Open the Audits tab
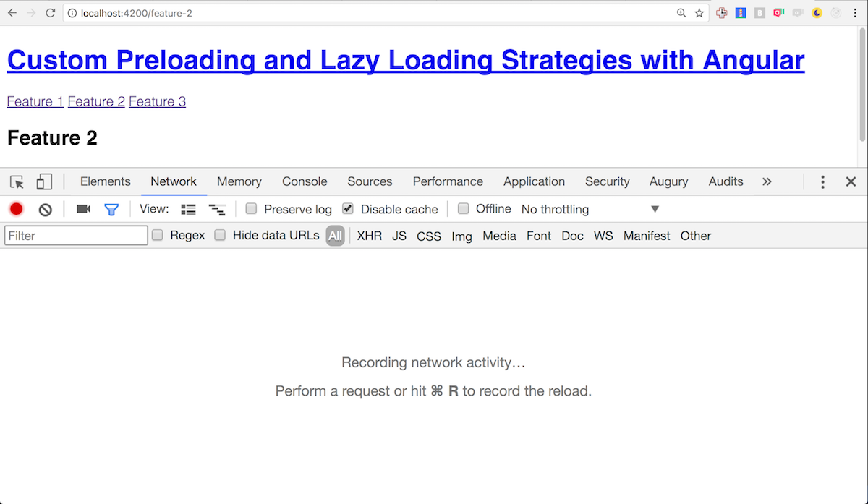The height and width of the screenshot is (504, 868). point(726,181)
